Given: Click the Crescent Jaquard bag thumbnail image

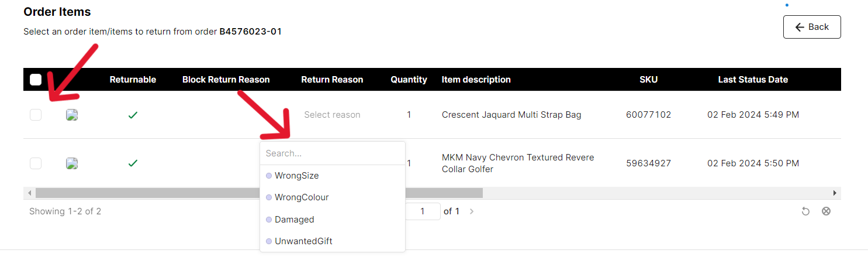Looking at the screenshot, I should click(x=72, y=115).
